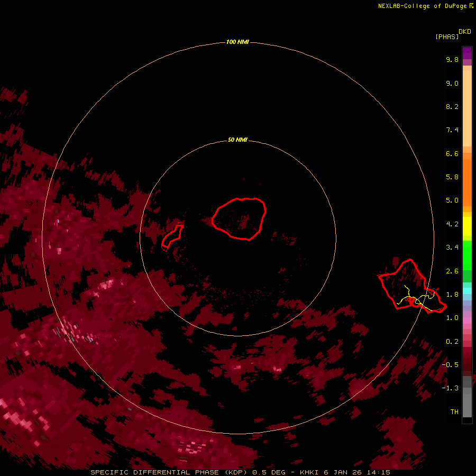Viewport: 476px width, 476px height.
Task: Click the 4.2 scale value
Action: pyautogui.click(x=452, y=224)
